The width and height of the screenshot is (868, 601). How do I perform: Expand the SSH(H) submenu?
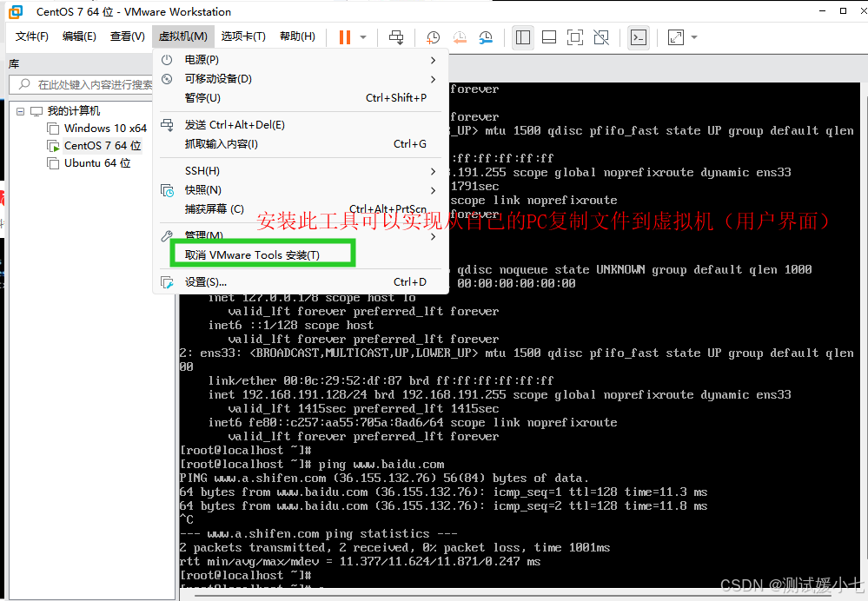tap(301, 171)
